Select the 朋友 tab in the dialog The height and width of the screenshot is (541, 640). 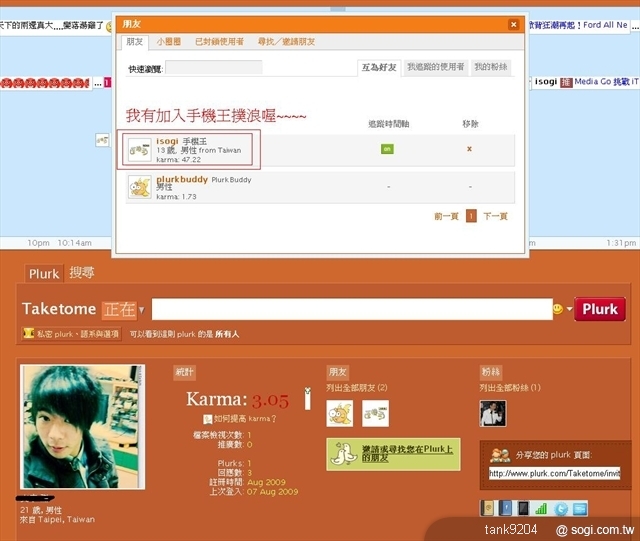(x=134, y=42)
